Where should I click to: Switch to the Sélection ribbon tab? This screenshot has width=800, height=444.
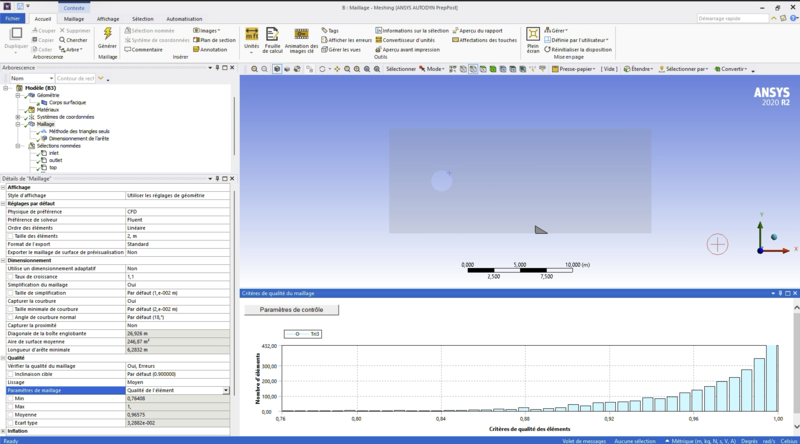142,19
